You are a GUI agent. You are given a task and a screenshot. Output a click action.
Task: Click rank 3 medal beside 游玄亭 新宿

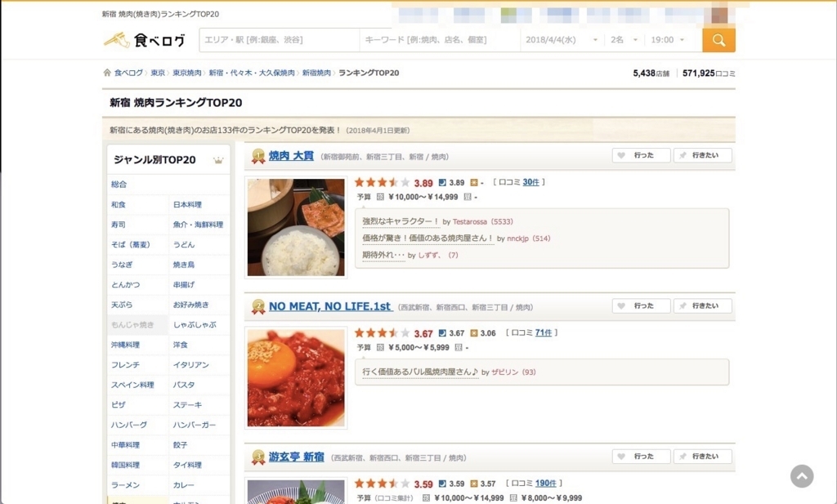tap(258, 457)
